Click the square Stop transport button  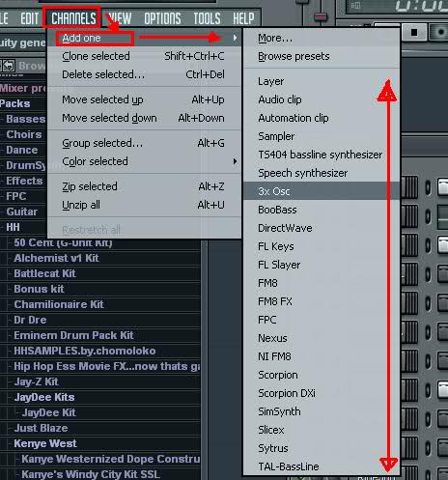tap(415, 32)
